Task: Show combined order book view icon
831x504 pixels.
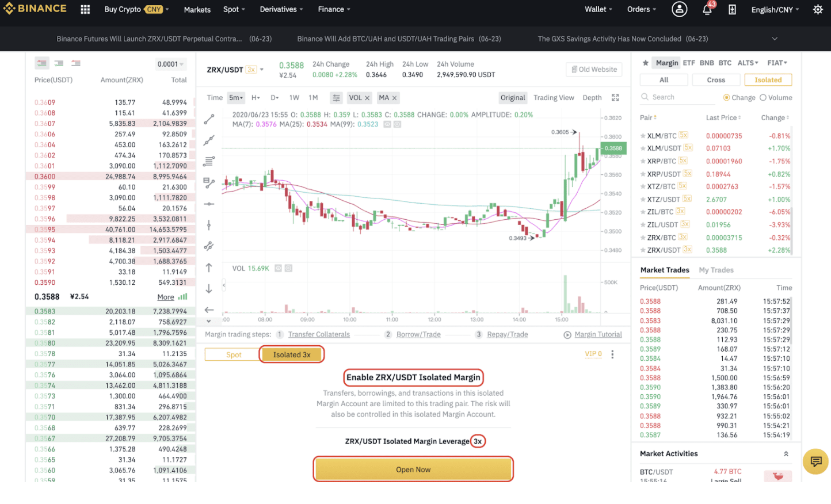Action: [41, 63]
